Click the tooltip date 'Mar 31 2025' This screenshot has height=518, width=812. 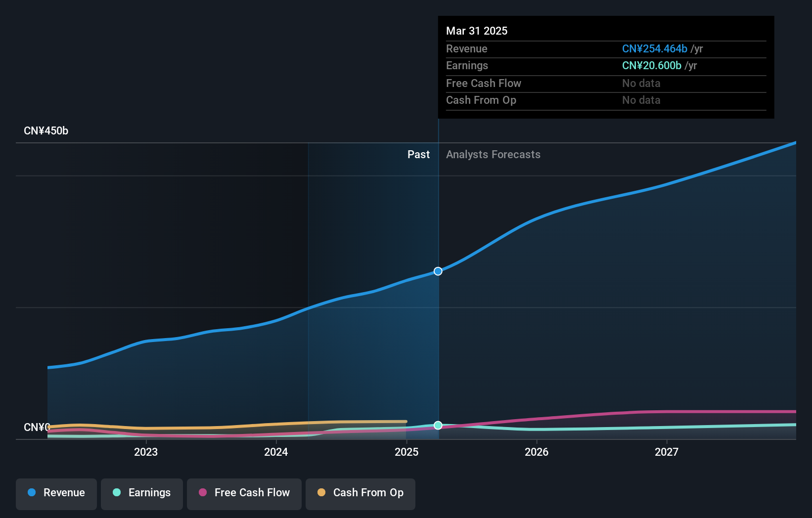pos(477,31)
